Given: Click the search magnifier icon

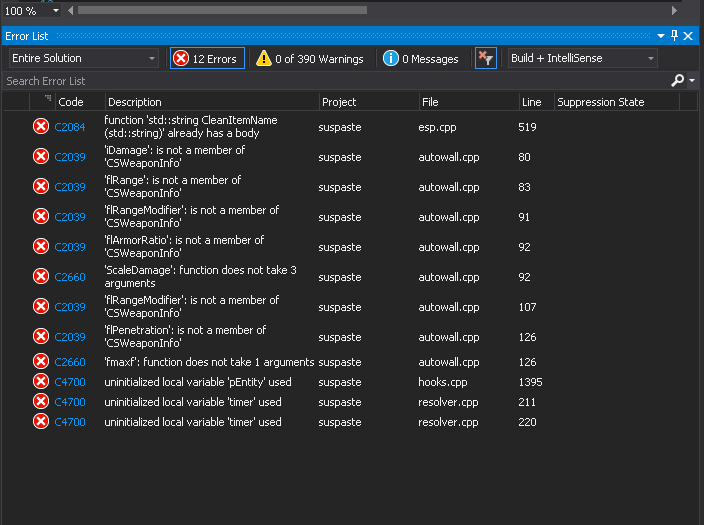Looking at the screenshot, I should click(677, 80).
